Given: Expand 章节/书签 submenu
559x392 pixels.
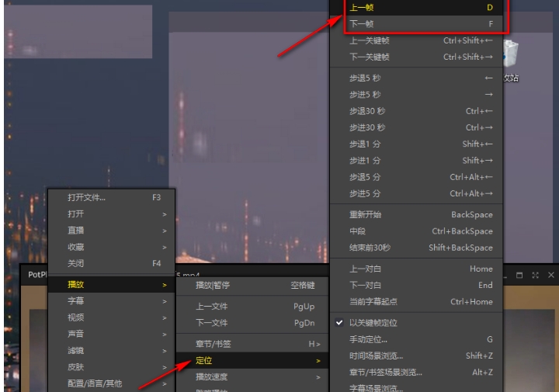Looking at the screenshot, I should click(252, 344).
